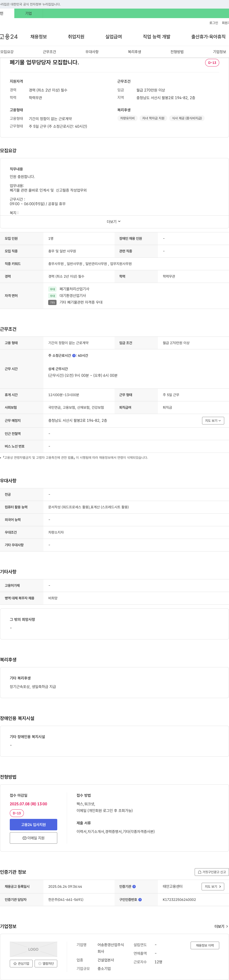229x980 pixels.
Task: Click the 거짓구인광고 신고 button
Action: 212,872
